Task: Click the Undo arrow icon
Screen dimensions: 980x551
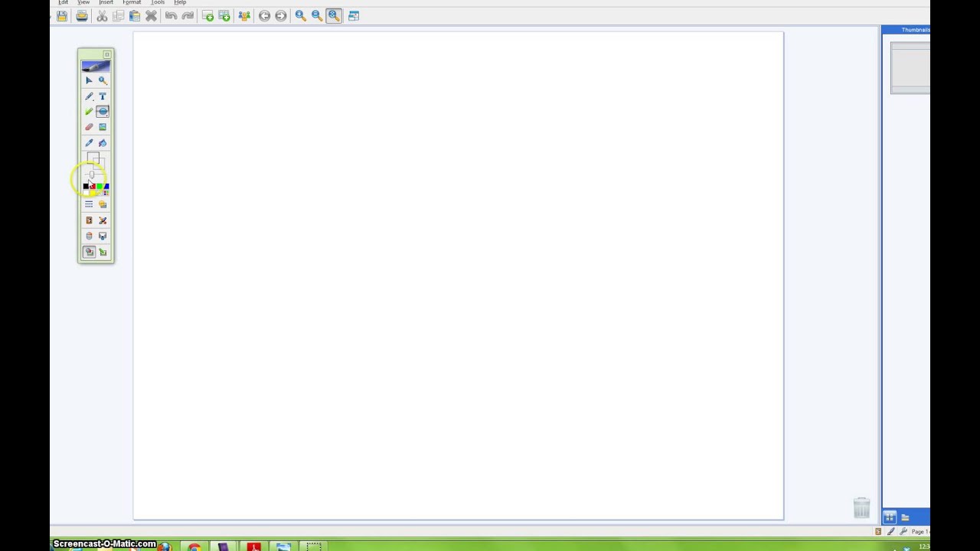Action: click(171, 15)
